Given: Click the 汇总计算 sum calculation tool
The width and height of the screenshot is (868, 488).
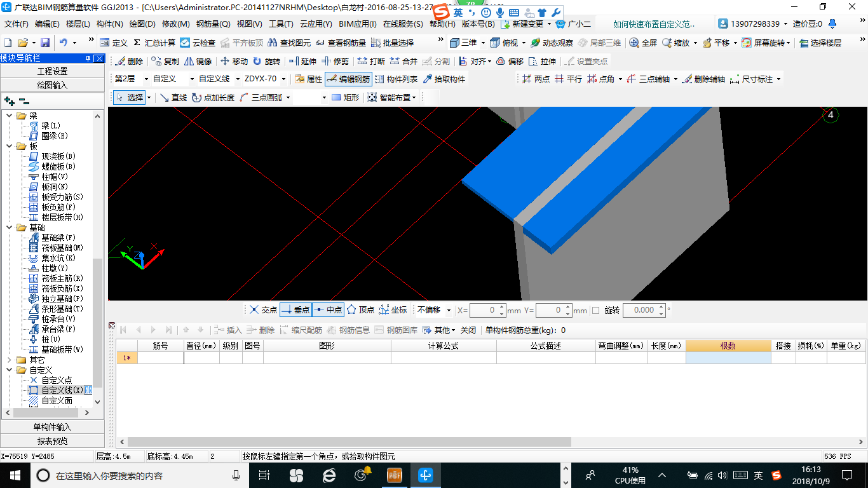Looking at the screenshot, I should (x=154, y=43).
